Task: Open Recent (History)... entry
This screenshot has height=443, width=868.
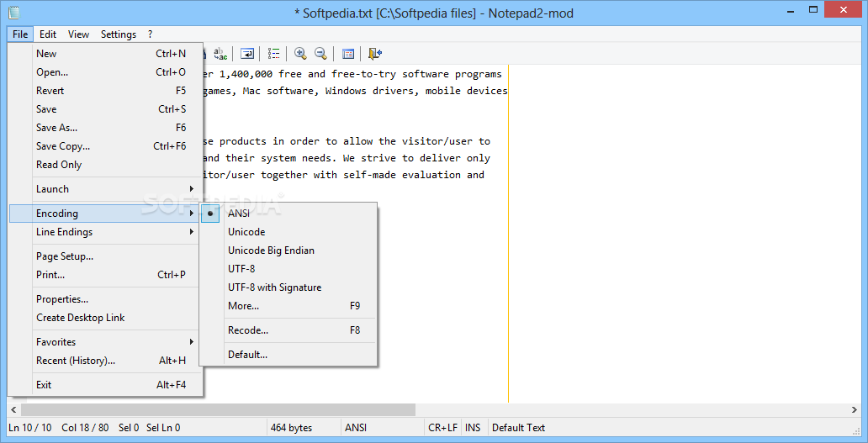Action: [x=106, y=361]
